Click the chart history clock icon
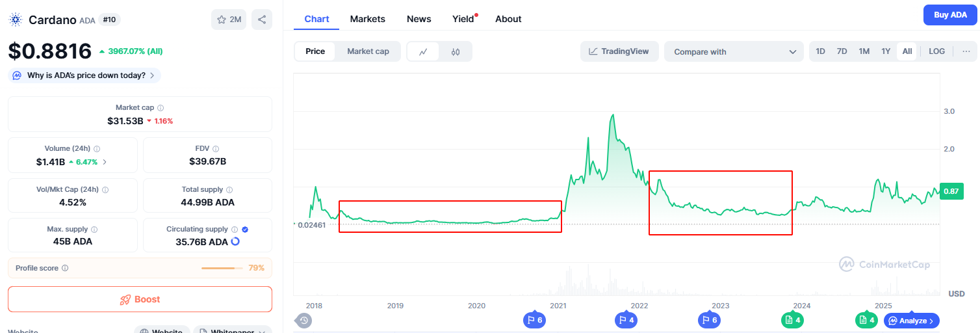 tap(303, 320)
